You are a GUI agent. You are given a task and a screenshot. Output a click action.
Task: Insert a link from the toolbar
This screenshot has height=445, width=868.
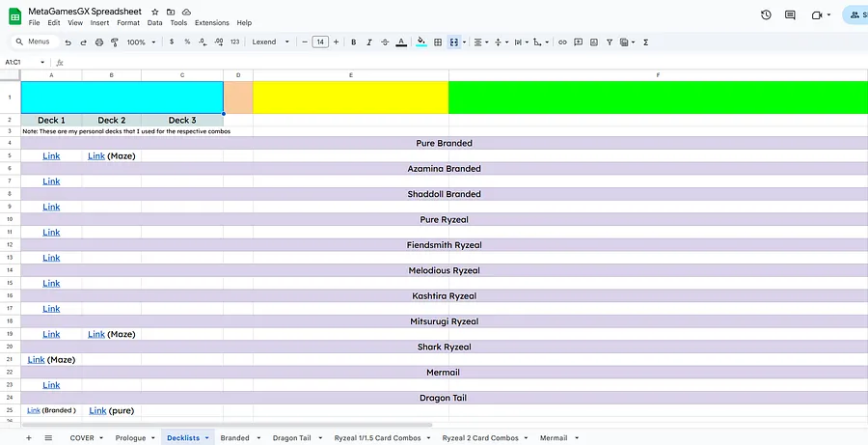click(562, 42)
